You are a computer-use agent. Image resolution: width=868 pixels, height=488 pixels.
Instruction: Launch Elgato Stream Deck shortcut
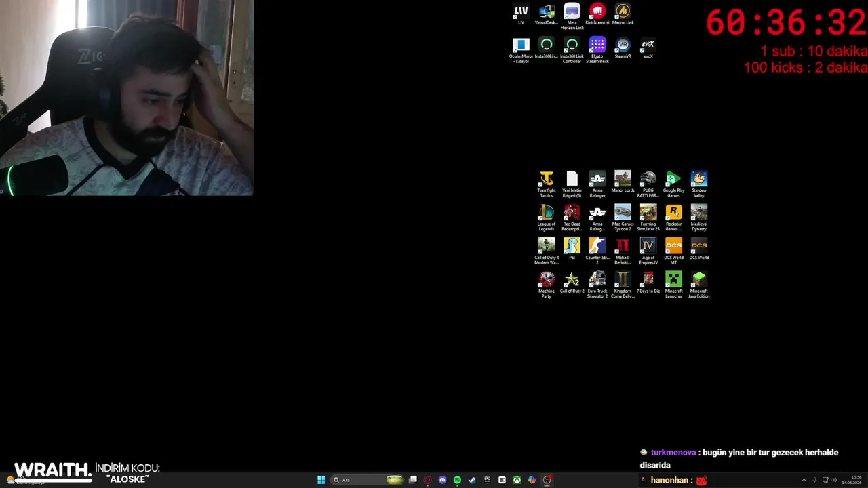[597, 51]
